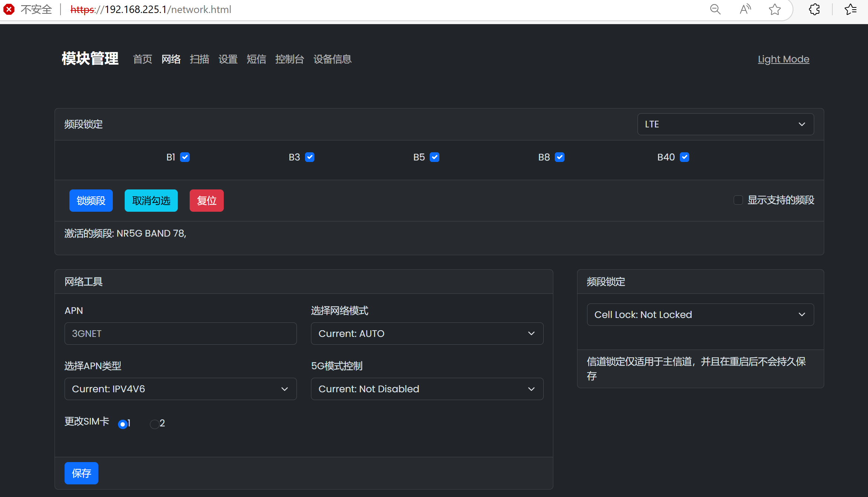Uncheck the B1 band checkbox

(185, 157)
